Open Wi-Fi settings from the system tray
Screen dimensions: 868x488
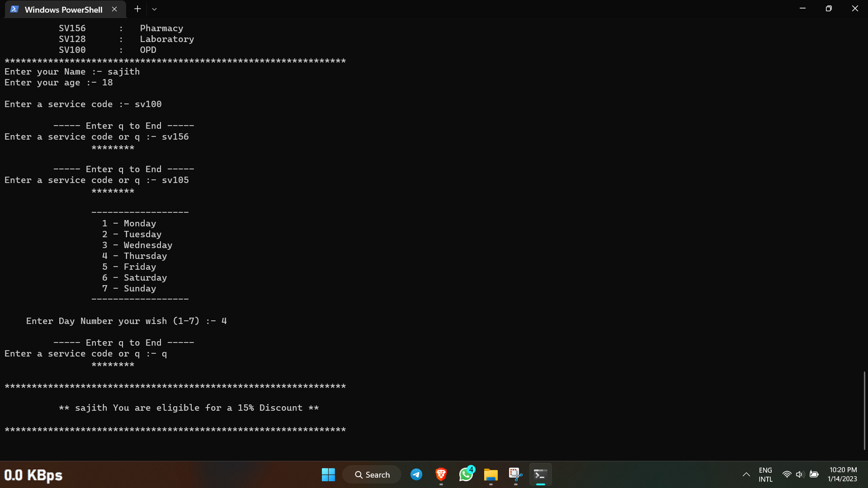(787, 474)
